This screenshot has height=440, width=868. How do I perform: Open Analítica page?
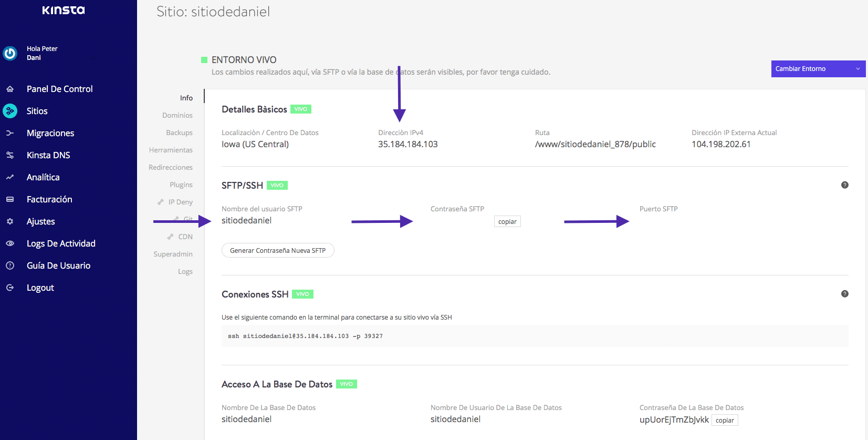pyautogui.click(x=43, y=177)
